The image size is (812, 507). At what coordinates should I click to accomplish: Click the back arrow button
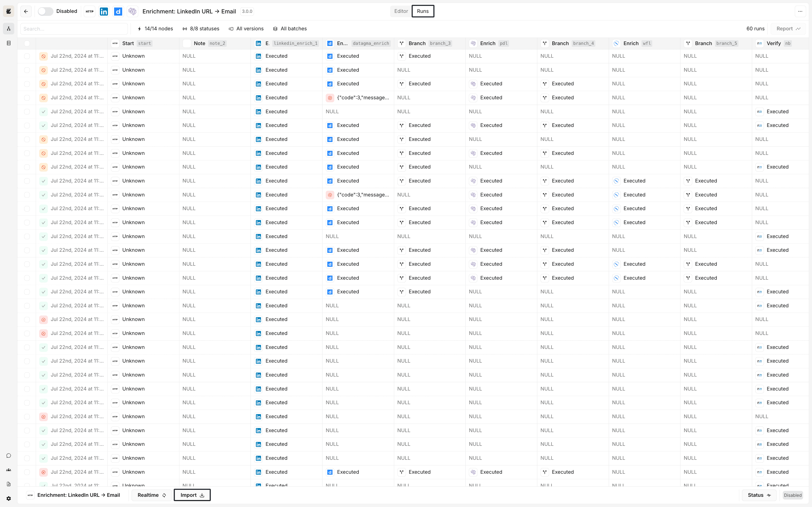[x=26, y=11]
